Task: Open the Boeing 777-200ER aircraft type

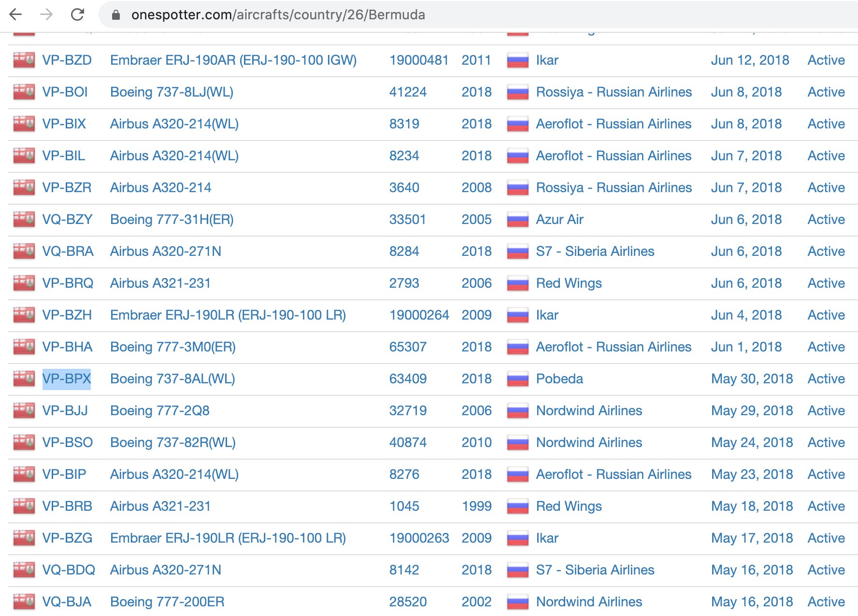Action: (167, 602)
